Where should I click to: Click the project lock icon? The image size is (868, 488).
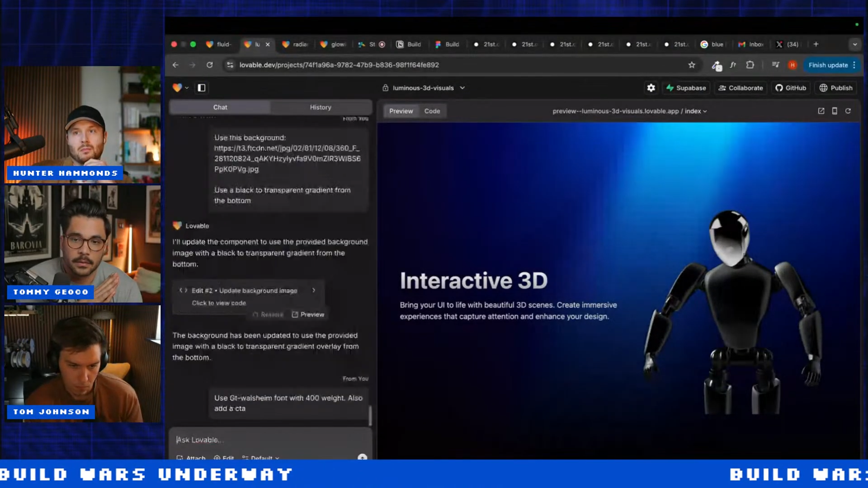click(385, 88)
